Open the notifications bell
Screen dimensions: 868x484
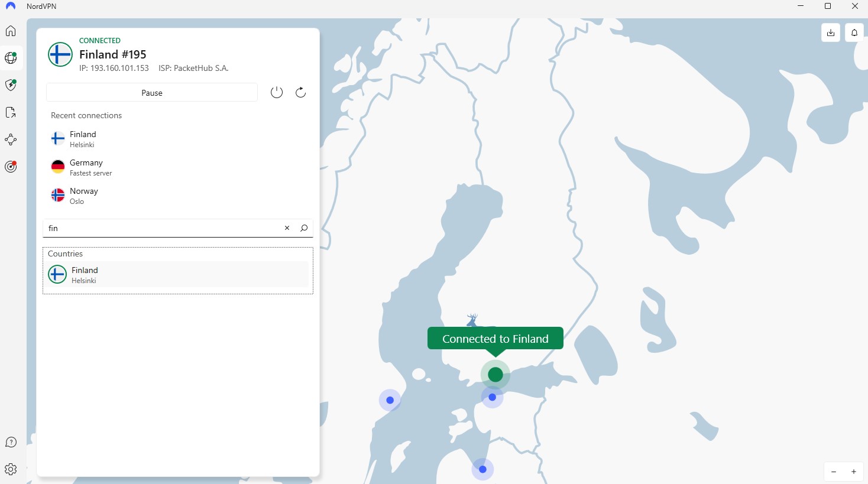[854, 33]
